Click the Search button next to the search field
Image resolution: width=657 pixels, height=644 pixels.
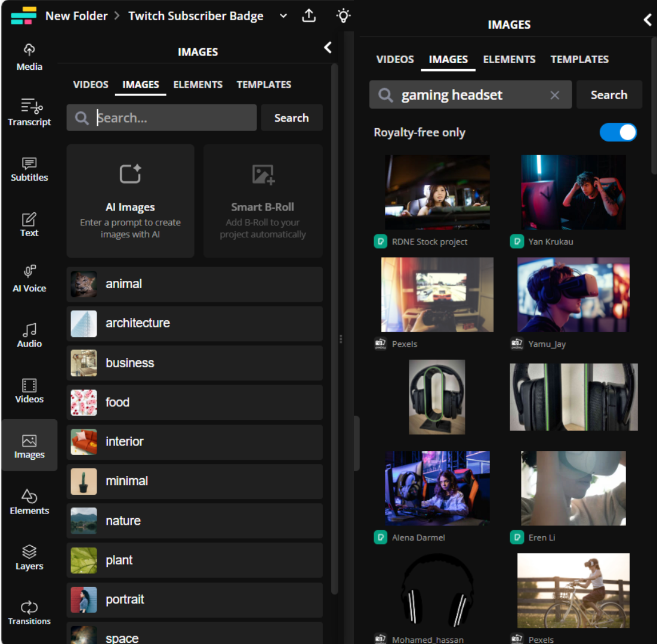coord(291,117)
